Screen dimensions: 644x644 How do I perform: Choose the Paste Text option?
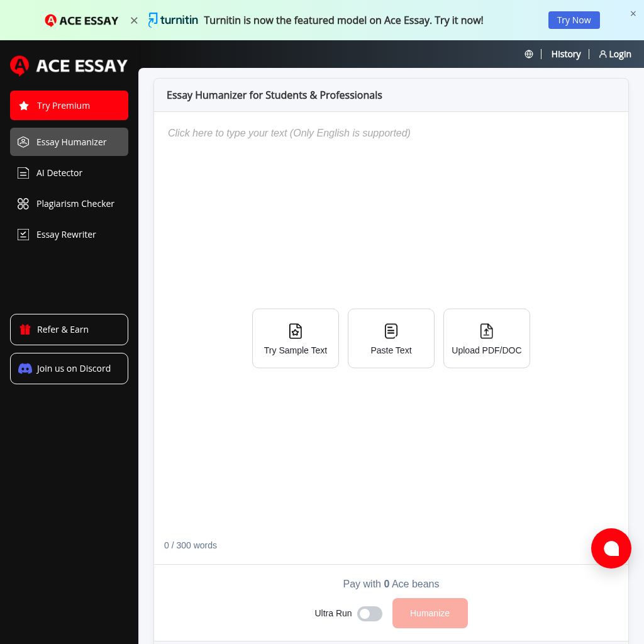click(x=391, y=338)
